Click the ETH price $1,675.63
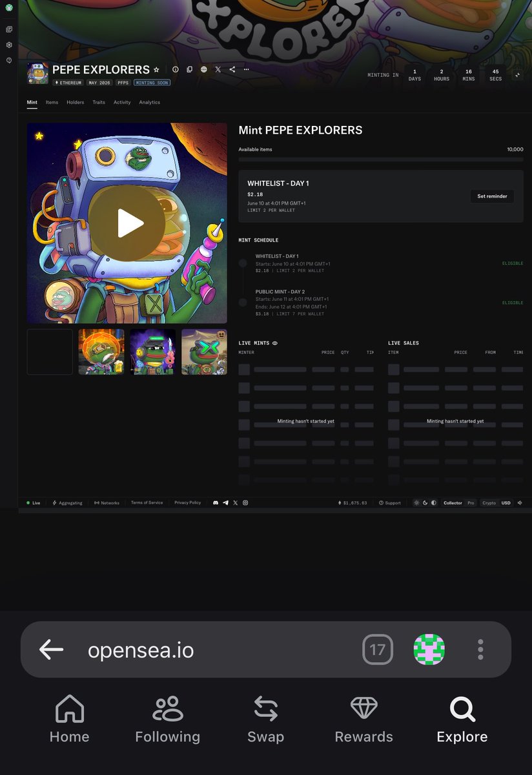Viewport: 532px width, 775px height. click(x=353, y=502)
